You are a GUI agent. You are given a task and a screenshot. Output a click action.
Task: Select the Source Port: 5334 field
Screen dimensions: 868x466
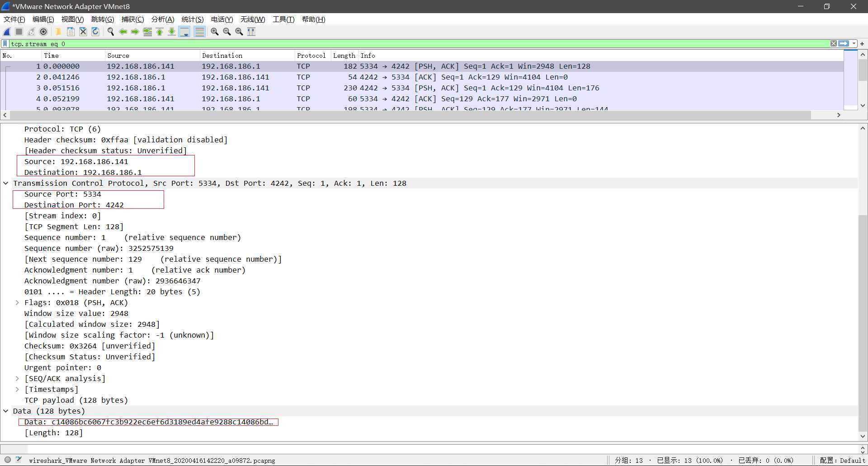(63, 194)
